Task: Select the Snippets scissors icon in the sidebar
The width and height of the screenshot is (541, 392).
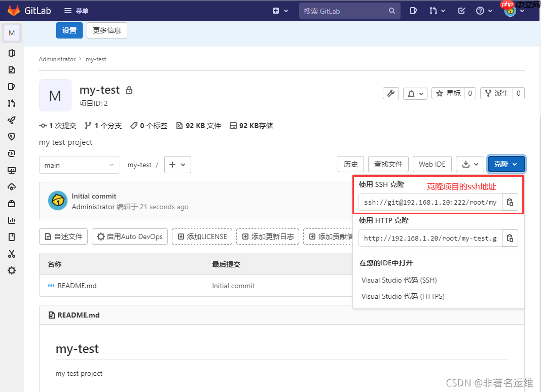Action: (x=12, y=254)
